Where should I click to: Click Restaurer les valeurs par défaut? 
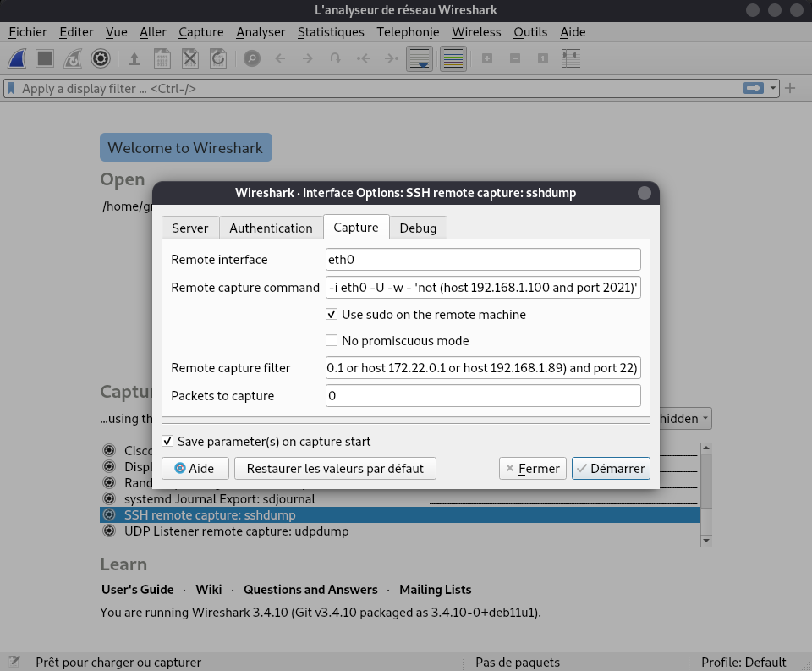click(335, 468)
